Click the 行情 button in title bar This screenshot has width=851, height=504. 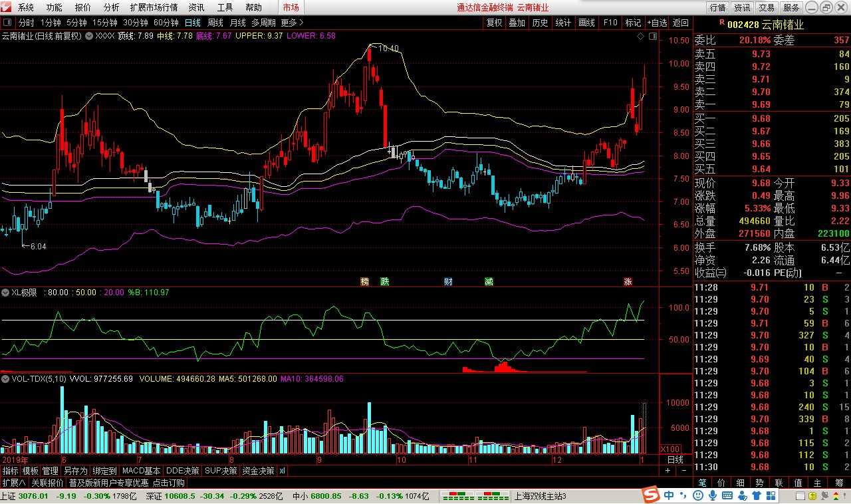pyautogui.click(x=717, y=8)
